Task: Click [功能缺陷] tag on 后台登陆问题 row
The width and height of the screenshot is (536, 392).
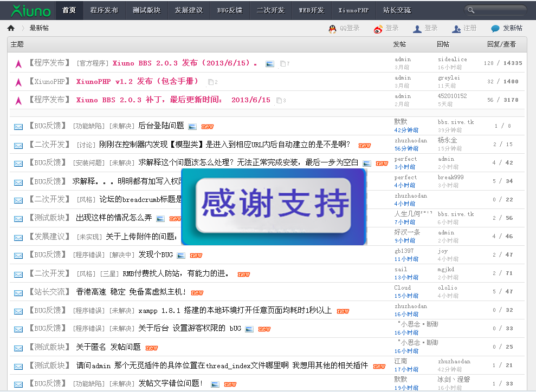Action: click(x=89, y=126)
